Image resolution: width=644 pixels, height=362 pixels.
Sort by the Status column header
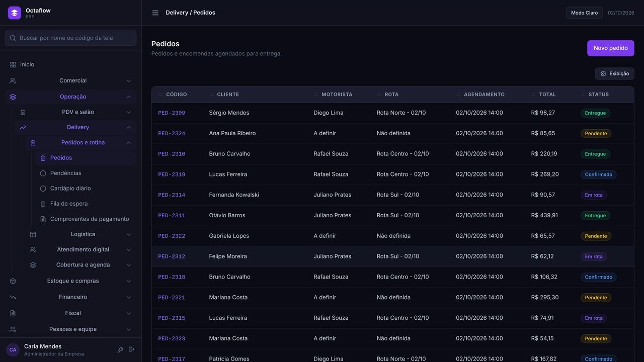pyautogui.click(x=598, y=95)
